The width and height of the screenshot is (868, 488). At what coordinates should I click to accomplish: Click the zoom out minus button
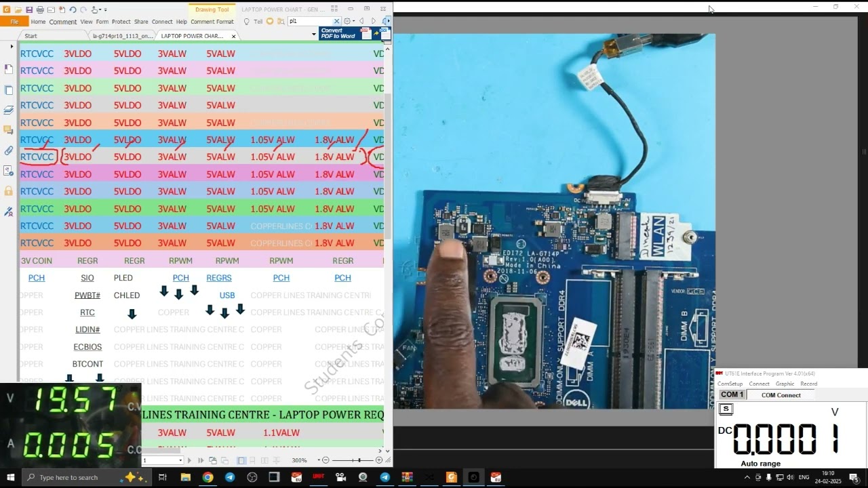325,460
